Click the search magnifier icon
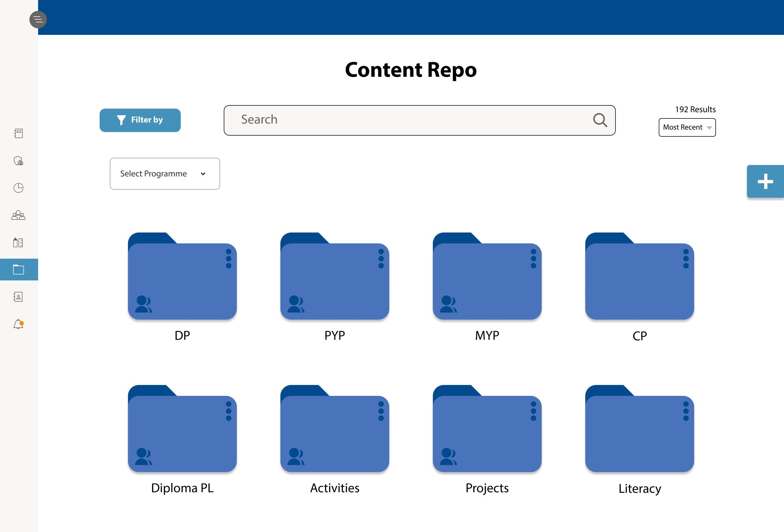Screen dimensions: 784x532 coord(600,120)
